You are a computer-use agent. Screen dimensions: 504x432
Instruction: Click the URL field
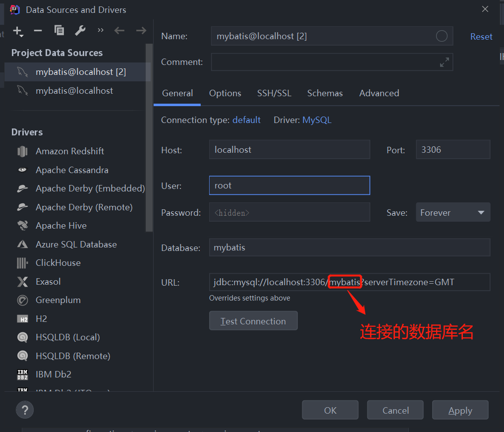coord(349,282)
